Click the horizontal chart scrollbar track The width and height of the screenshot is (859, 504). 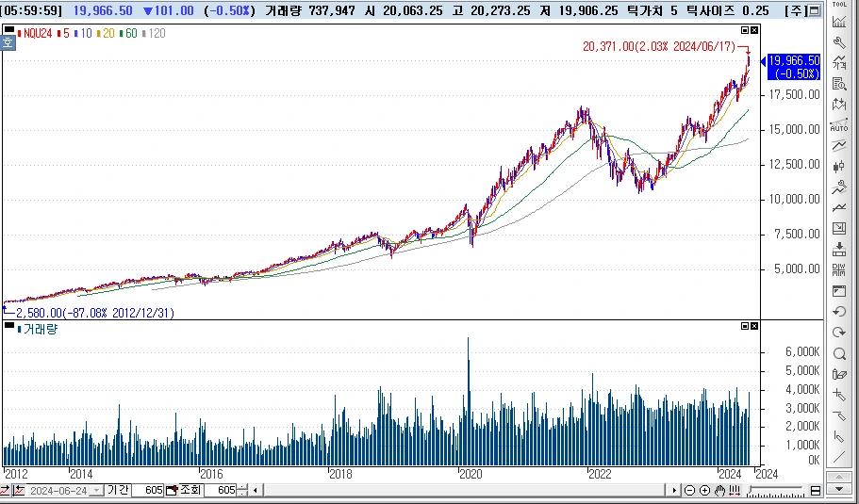(465, 490)
